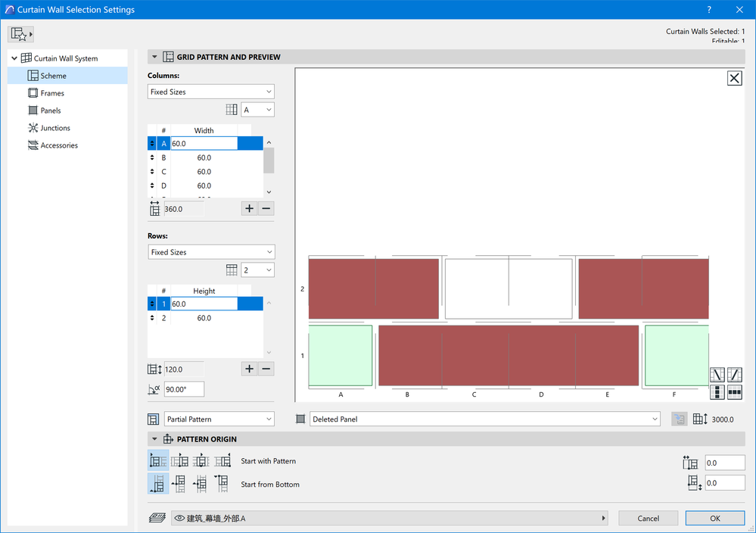756x533 pixels.
Task: Select the left-arrow end-aligned pattern origin option
Action: click(222, 460)
